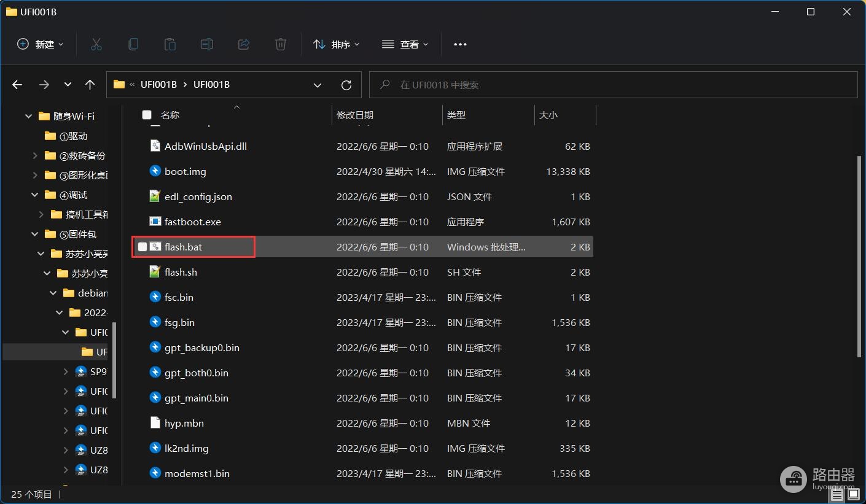Click the navigation tree vertical scrollbar
This screenshot has width=866, height=504.
(115, 360)
